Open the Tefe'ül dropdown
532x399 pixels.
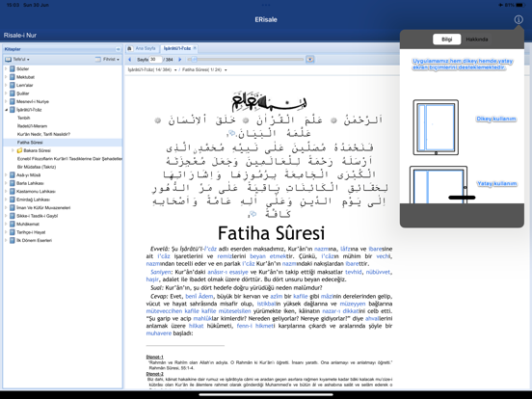pos(17,60)
